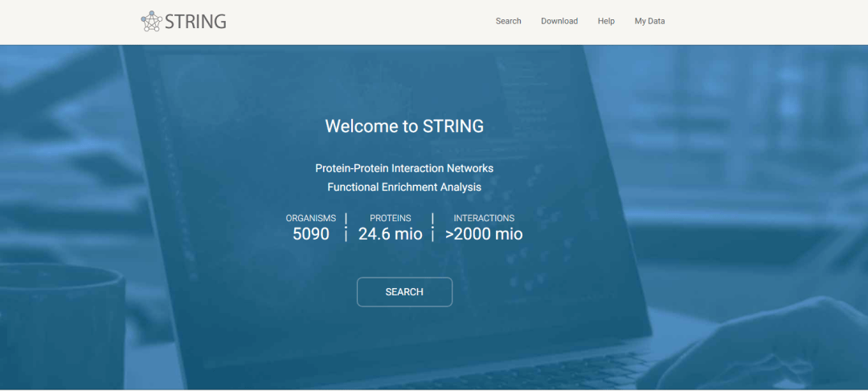Viewport: 868px width, 391px height.
Task: Click the Welcome to STRING heading
Action: (x=404, y=126)
